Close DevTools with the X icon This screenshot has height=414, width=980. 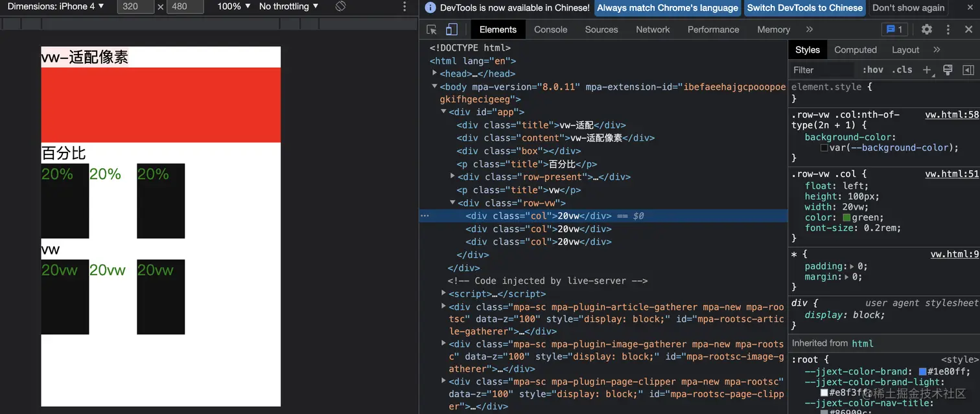[968, 29]
